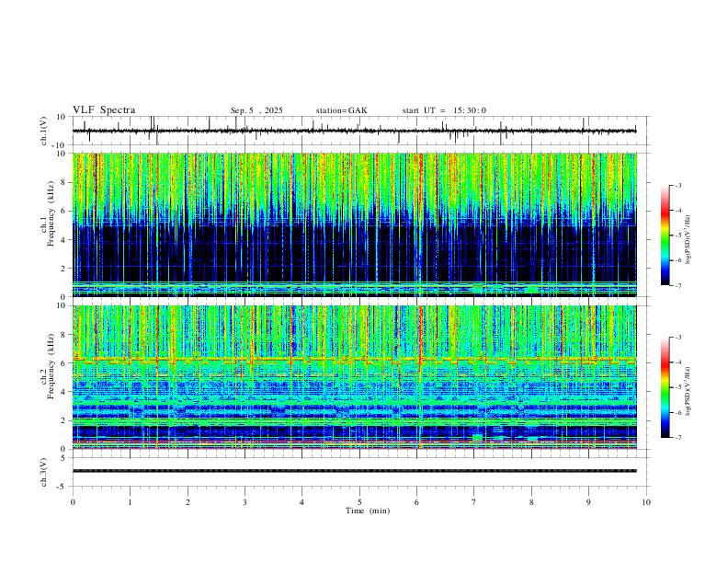The width and height of the screenshot is (728, 563).
Task: Click the ch.1 spectrogram color bar
Action: [665, 236]
